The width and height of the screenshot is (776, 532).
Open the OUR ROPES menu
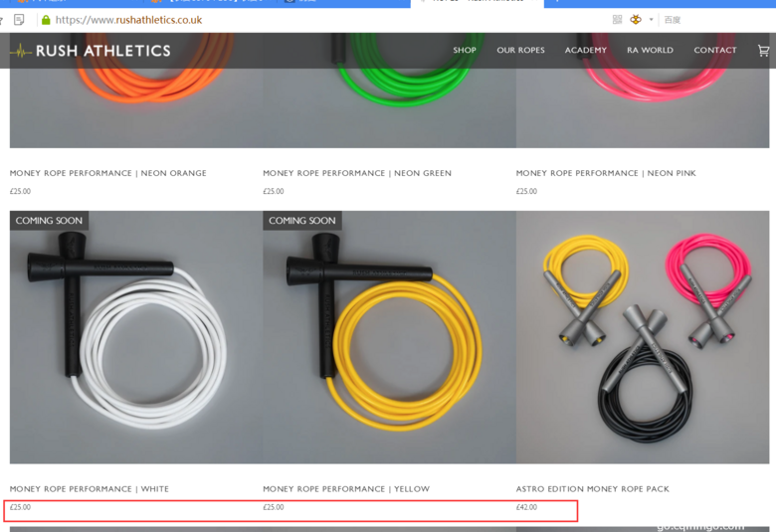520,50
